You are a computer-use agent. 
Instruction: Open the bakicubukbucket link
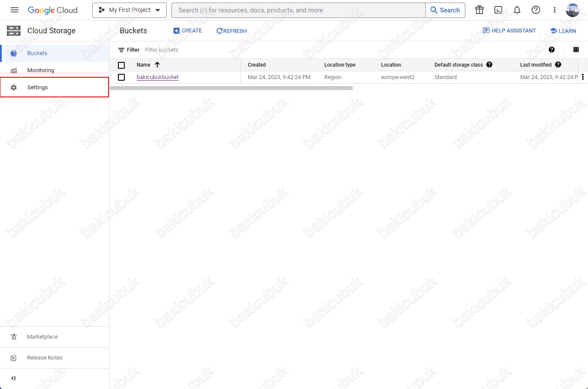[158, 77]
